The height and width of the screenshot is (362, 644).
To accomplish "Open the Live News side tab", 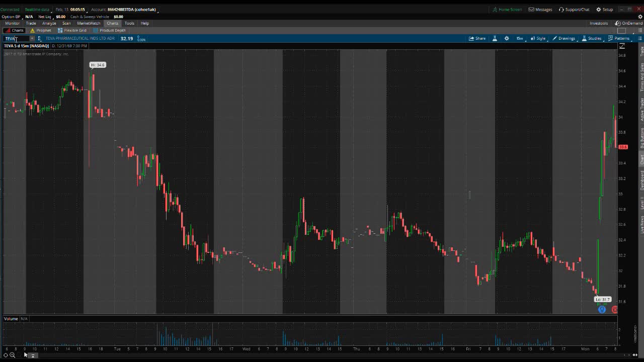I will (641, 224).
